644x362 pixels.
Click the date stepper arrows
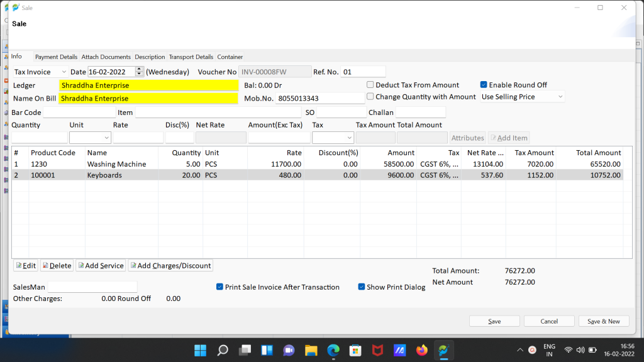click(x=139, y=72)
